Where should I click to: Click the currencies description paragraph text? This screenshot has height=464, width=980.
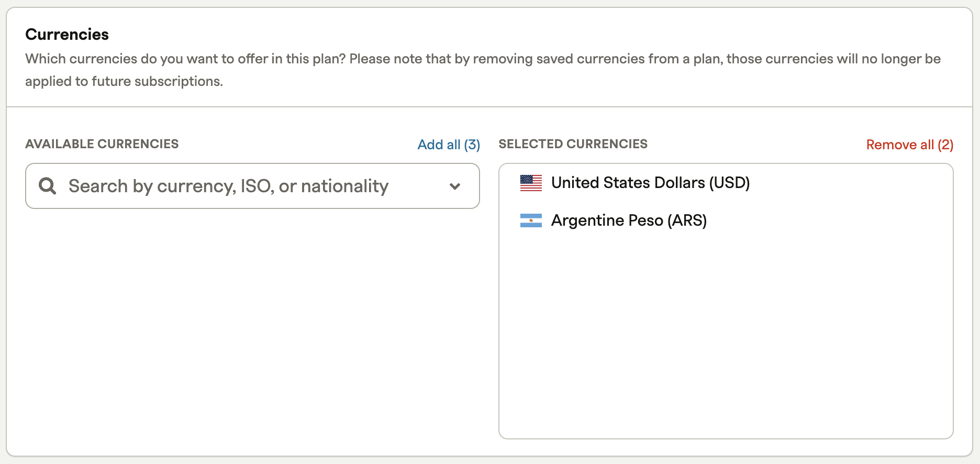[x=483, y=70]
